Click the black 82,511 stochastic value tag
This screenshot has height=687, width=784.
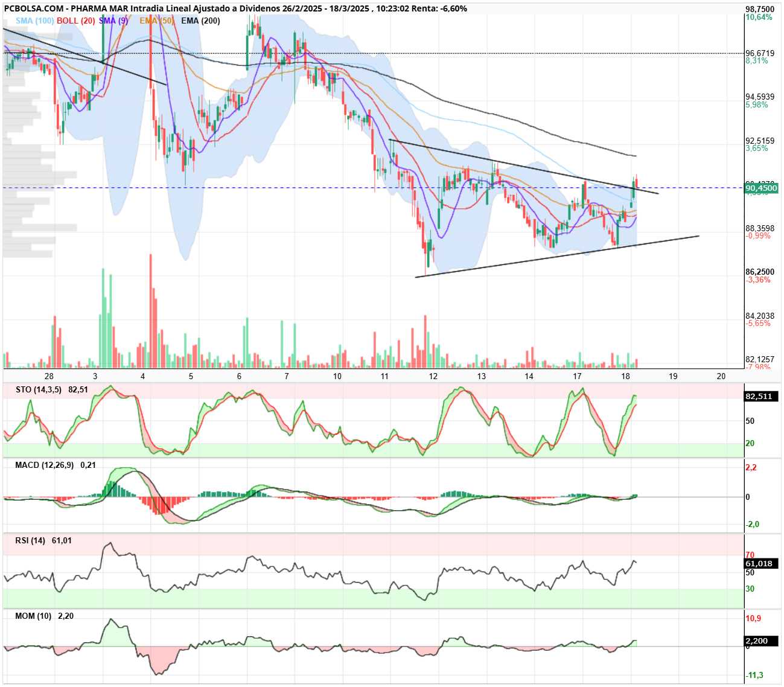pos(761,397)
